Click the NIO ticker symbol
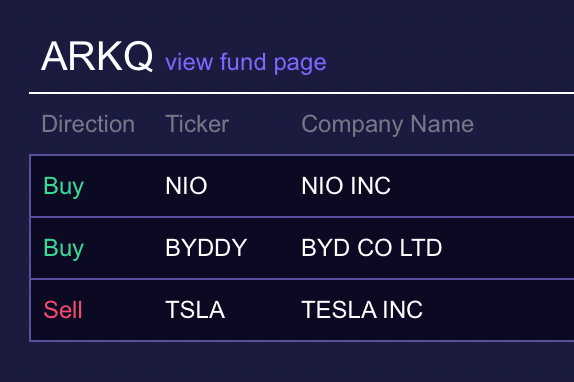 tap(186, 186)
